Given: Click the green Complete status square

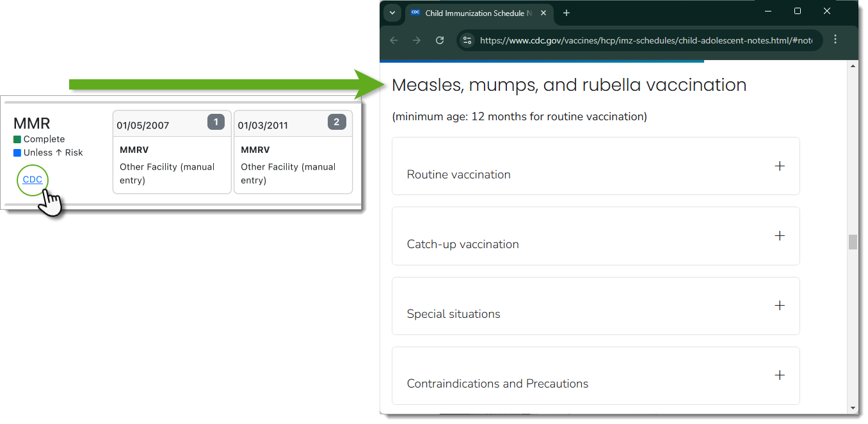Looking at the screenshot, I should [x=17, y=139].
